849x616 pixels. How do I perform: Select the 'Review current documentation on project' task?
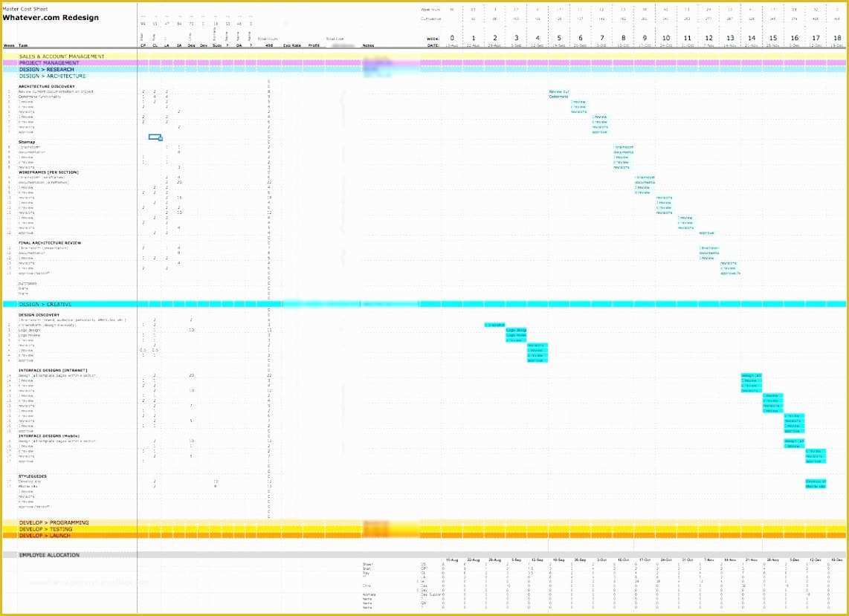point(56,91)
